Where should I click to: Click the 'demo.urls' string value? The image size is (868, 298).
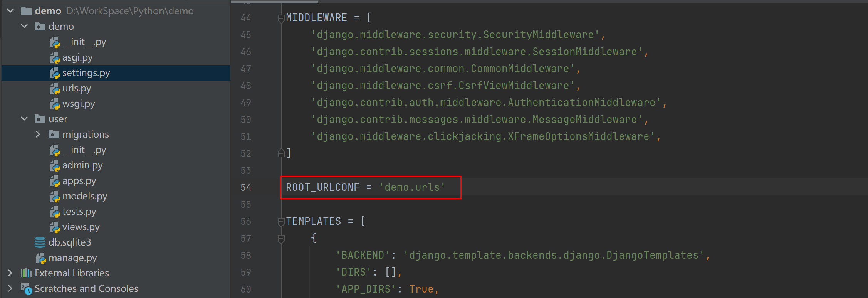[412, 187]
